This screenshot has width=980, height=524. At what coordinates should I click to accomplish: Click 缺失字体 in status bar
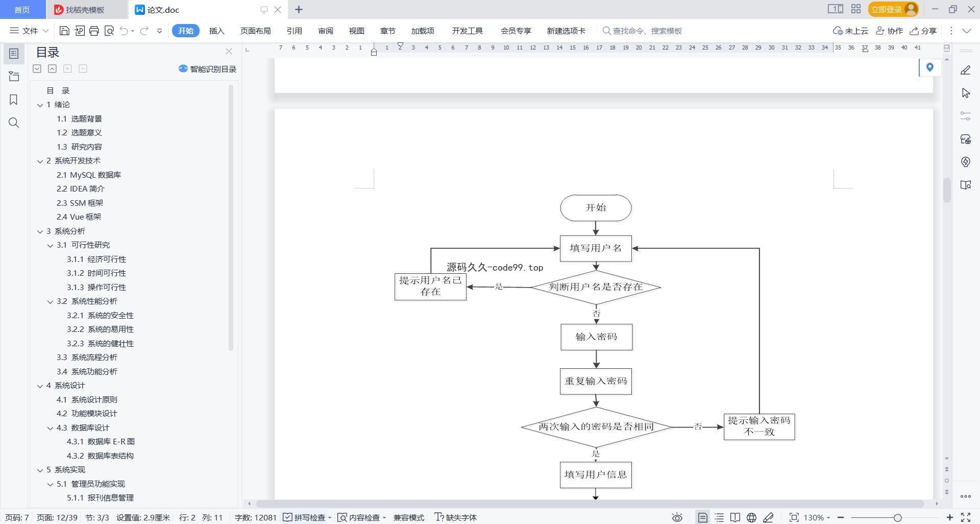[456, 517]
